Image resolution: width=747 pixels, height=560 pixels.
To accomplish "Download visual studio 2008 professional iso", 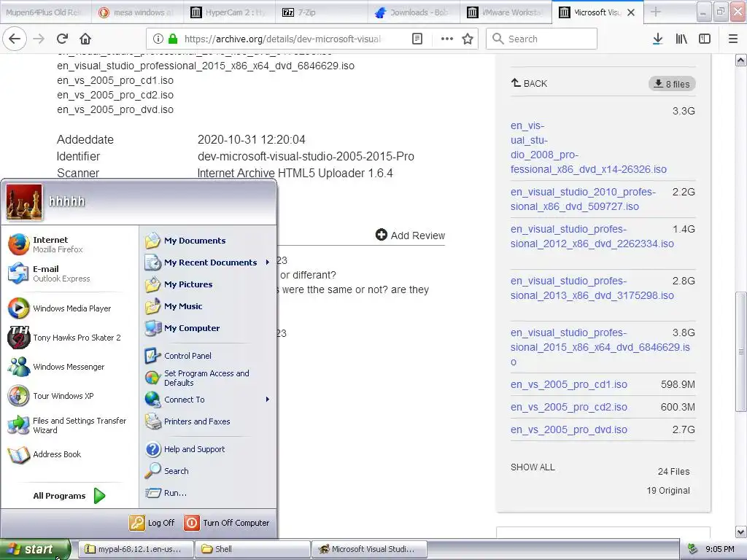I will [x=589, y=147].
